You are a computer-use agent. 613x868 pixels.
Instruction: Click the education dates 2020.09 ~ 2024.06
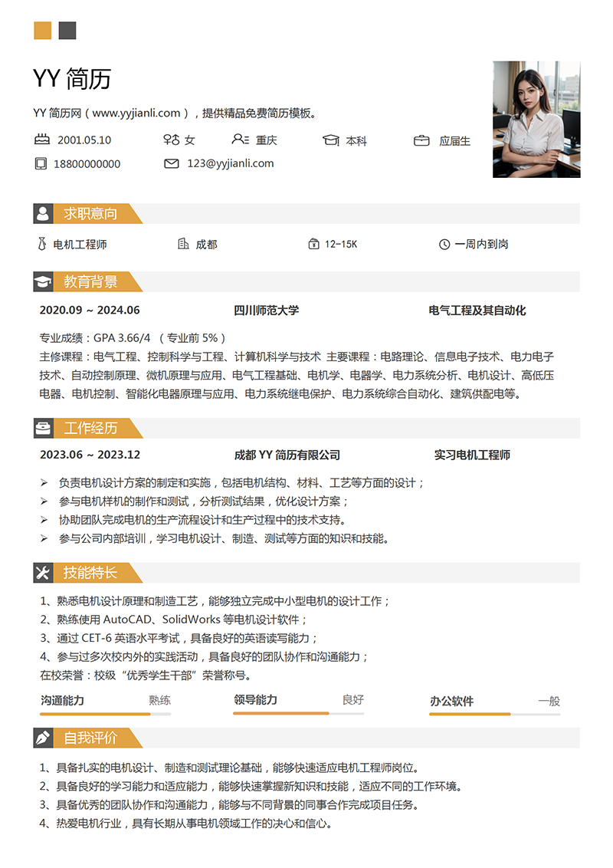pos(90,310)
